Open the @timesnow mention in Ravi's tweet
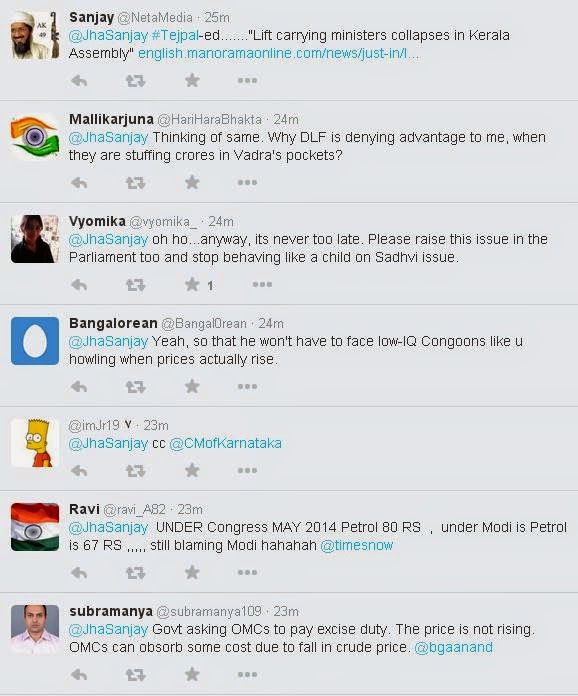The width and height of the screenshot is (578, 696). tap(356, 545)
